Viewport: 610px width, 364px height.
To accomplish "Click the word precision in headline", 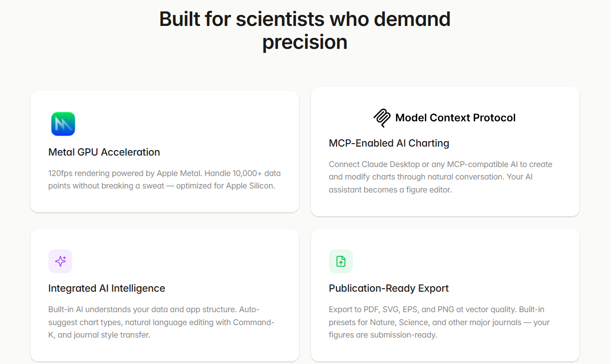I will pos(305,42).
